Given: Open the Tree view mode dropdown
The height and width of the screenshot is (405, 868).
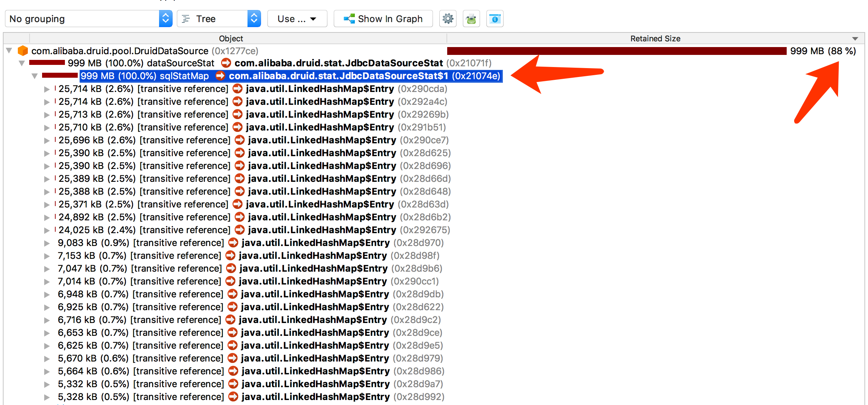Looking at the screenshot, I should pos(219,19).
